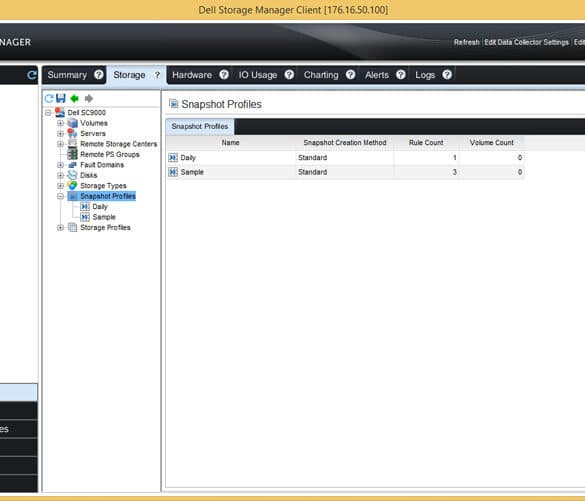Viewport: 585px width, 501px height.
Task: Select Sample label under Snapshot Profiles
Action: [x=104, y=217]
